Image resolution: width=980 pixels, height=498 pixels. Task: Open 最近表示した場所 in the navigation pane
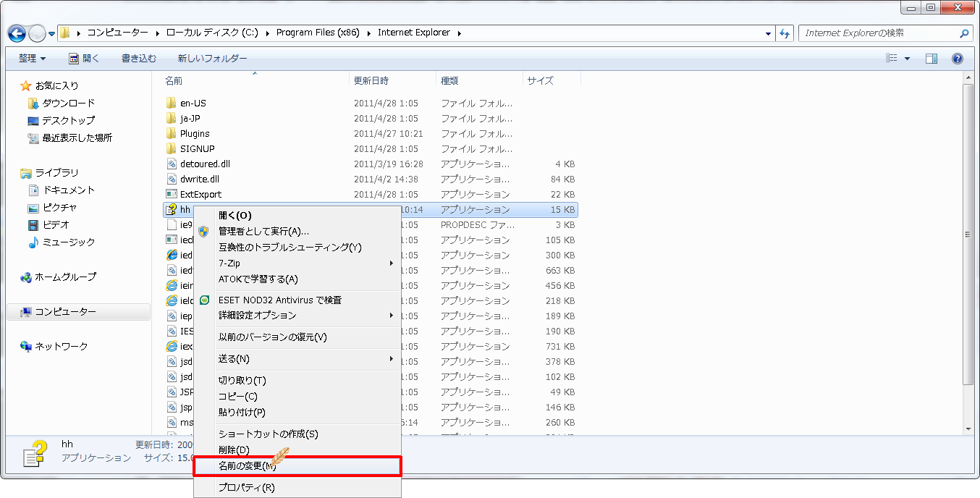click(77, 138)
